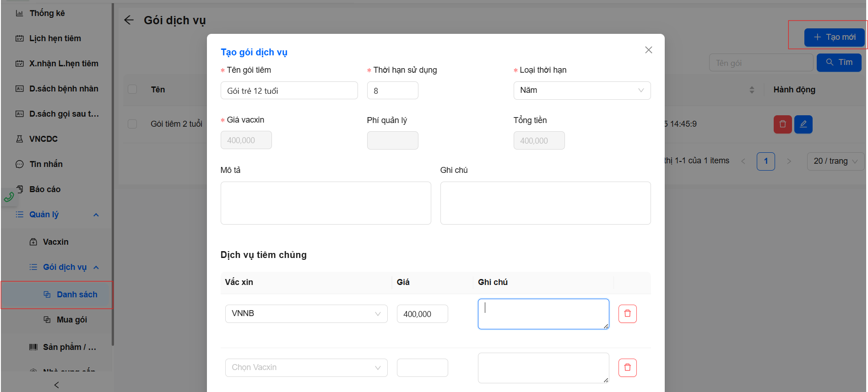Open the VNNB vaccine dropdown
This screenshot has height=392, width=868.
tap(306, 314)
